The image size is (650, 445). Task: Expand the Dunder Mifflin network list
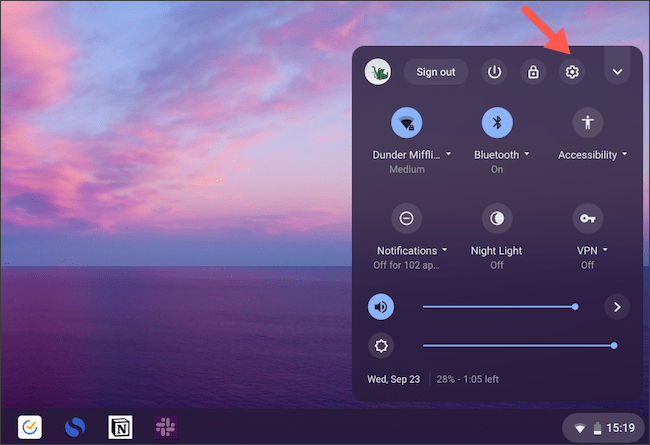coord(411,155)
